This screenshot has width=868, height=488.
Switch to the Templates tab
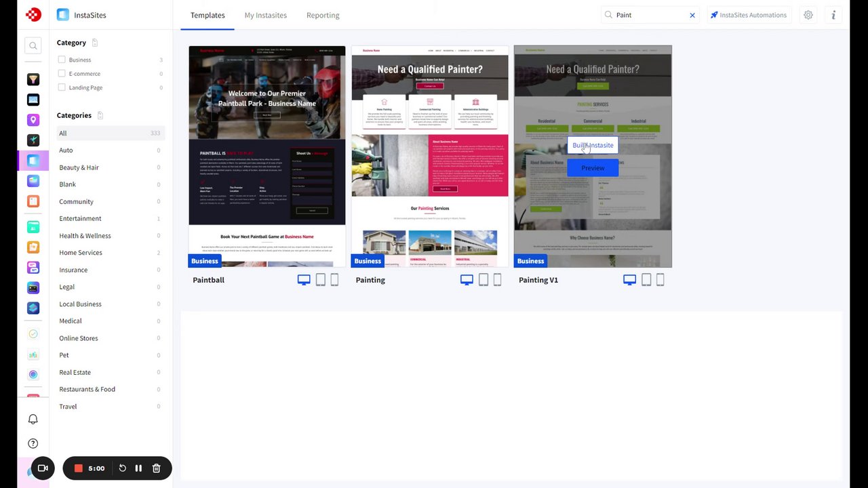[208, 15]
